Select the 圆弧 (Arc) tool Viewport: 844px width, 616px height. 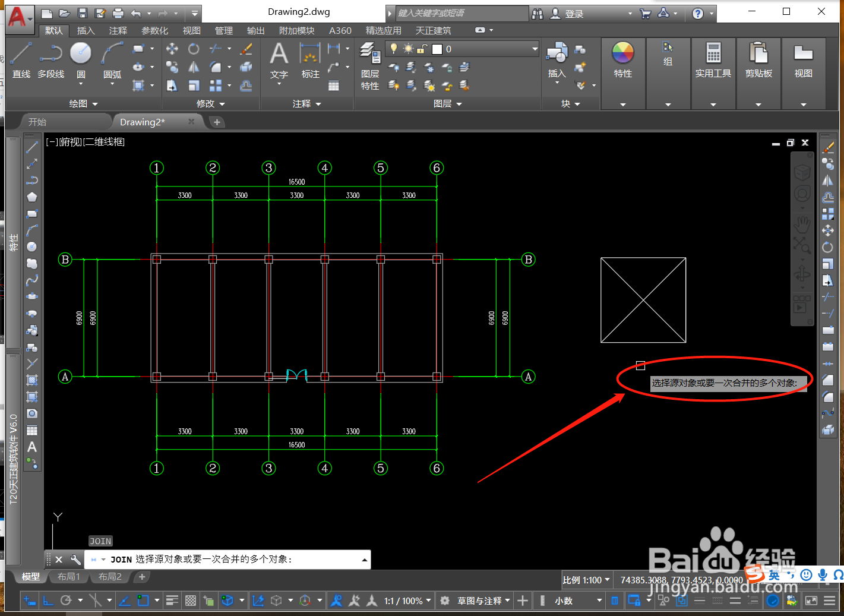pyautogui.click(x=112, y=61)
